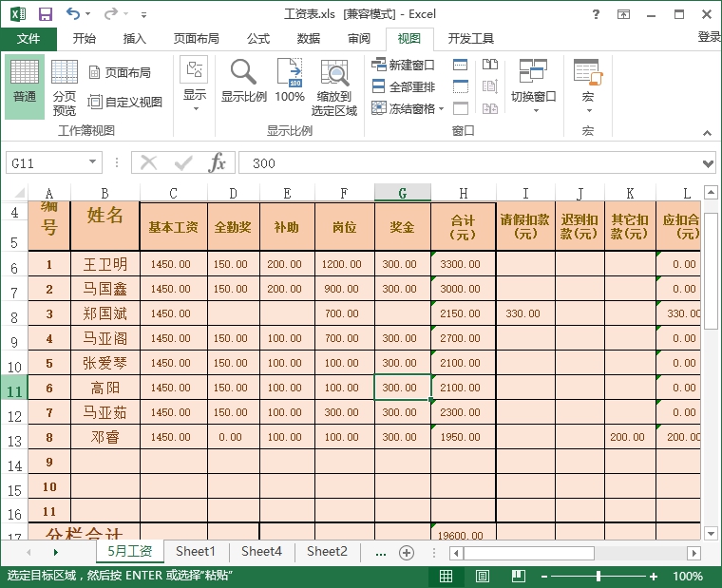
Task: Switch to Sheet1 tab
Action: [196, 551]
